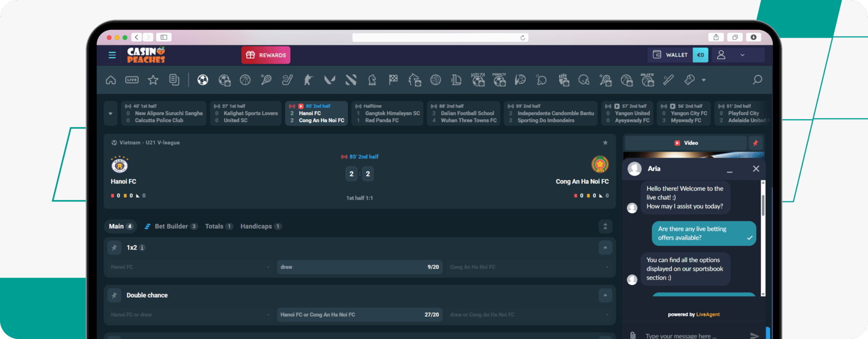Click the browser back button
868x339 pixels.
point(137,37)
